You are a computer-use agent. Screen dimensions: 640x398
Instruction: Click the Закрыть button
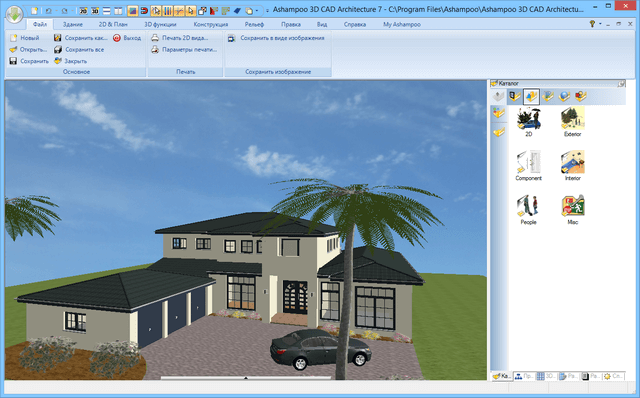tap(71, 61)
